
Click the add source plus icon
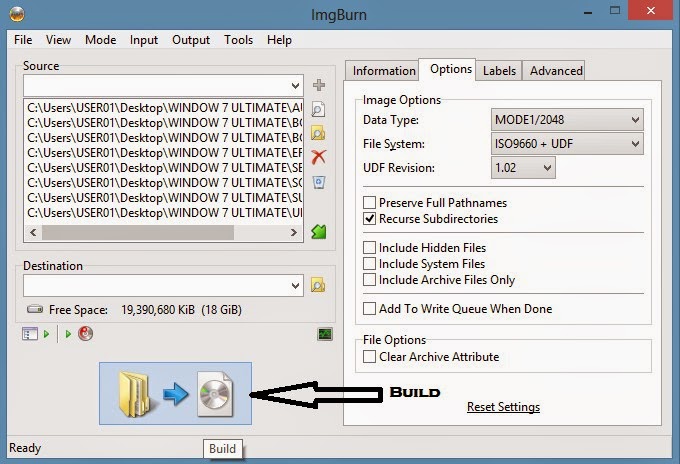pos(319,85)
